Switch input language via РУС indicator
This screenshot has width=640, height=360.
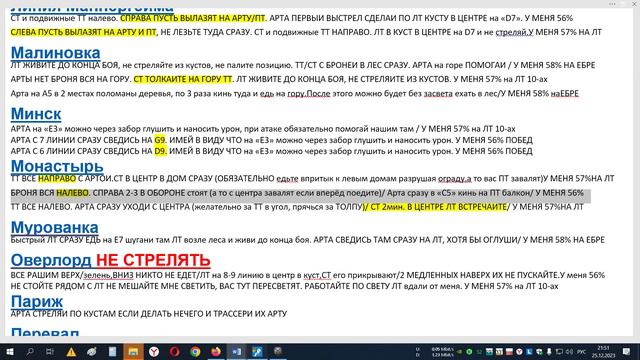click(x=582, y=352)
